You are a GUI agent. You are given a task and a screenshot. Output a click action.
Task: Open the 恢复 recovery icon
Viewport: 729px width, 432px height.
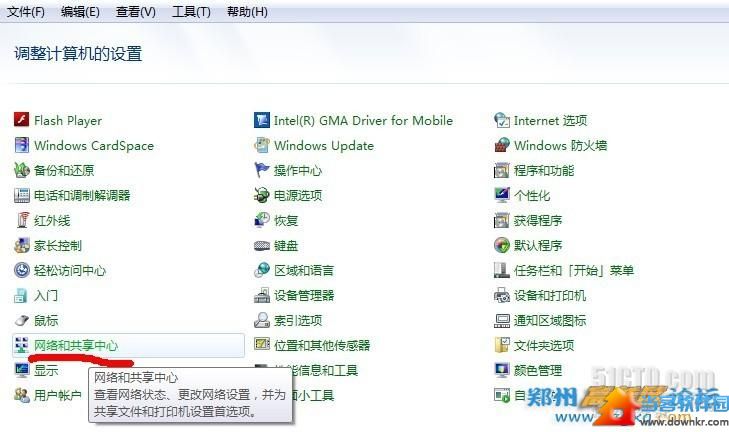[x=262, y=220]
